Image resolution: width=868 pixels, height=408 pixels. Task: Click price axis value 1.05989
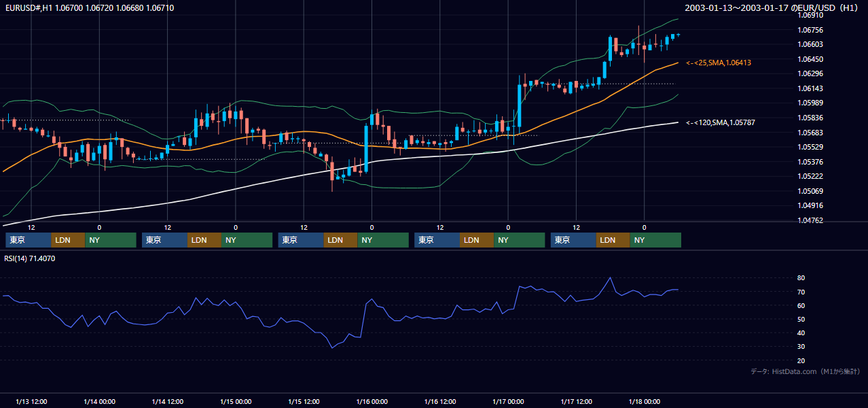[x=810, y=103]
